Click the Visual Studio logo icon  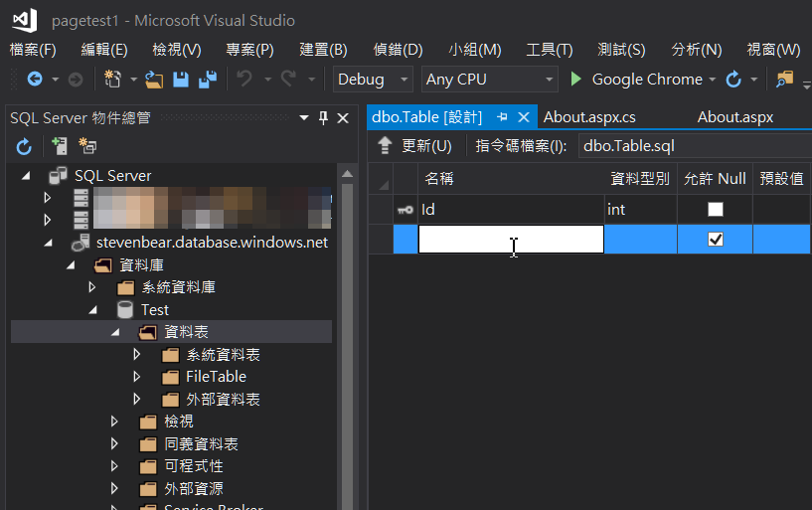pyautogui.click(x=25, y=20)
